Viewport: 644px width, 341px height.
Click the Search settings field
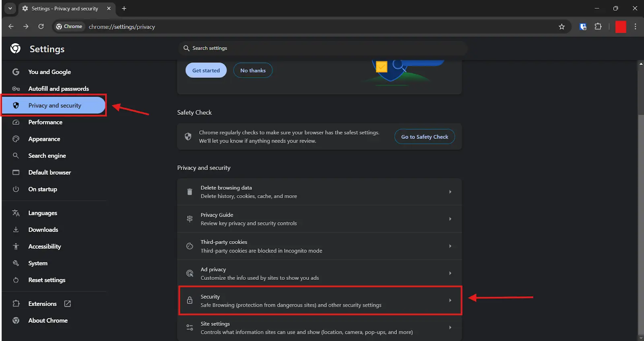tap(322, 48)
